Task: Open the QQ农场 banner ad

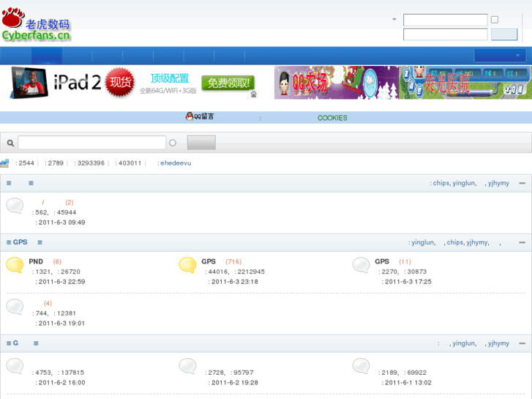Action: point(336,83)
